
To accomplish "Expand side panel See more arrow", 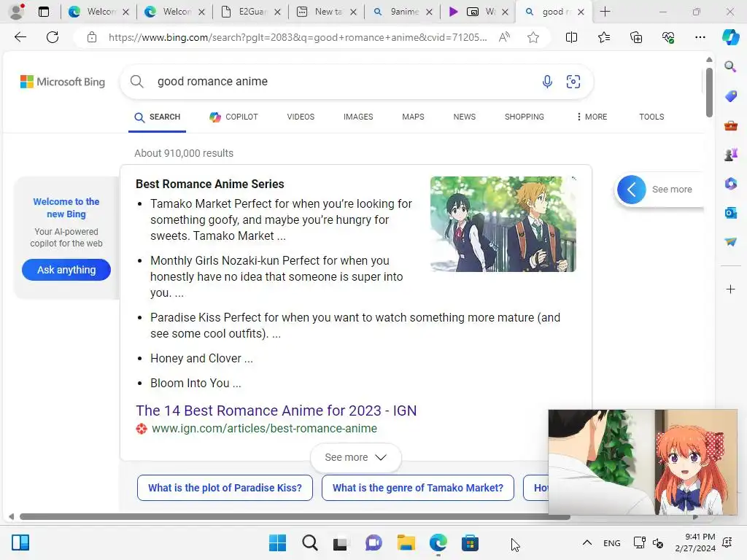I will pyautogui.click(x=632, y=190).
